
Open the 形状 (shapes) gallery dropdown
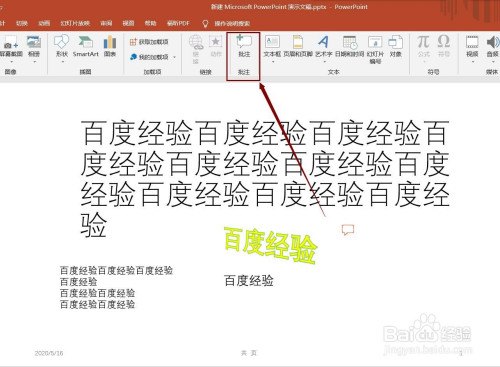[x=62, y=62]
